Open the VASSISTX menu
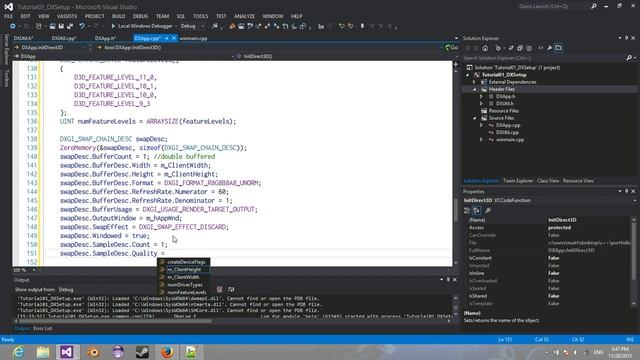640x360 pixels. (x=67, y=16)
